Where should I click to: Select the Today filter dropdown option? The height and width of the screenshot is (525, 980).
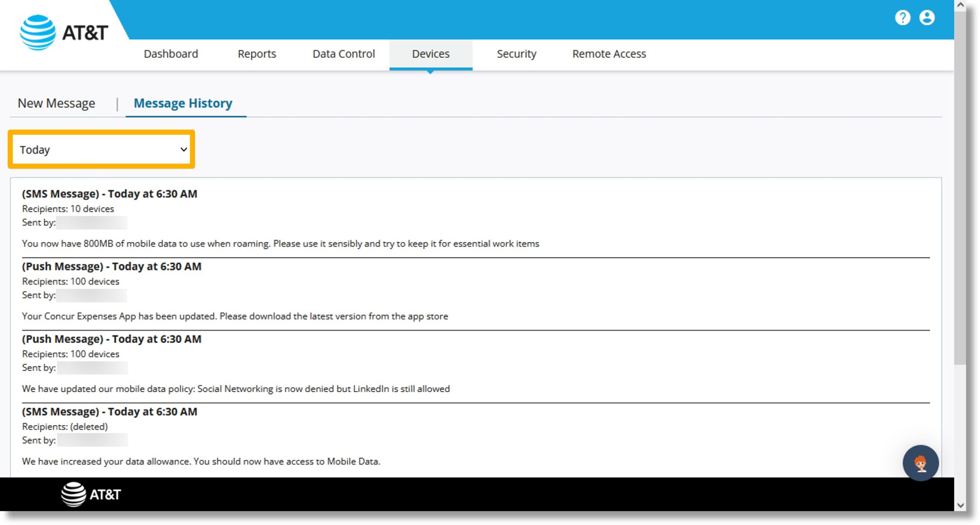101,149
